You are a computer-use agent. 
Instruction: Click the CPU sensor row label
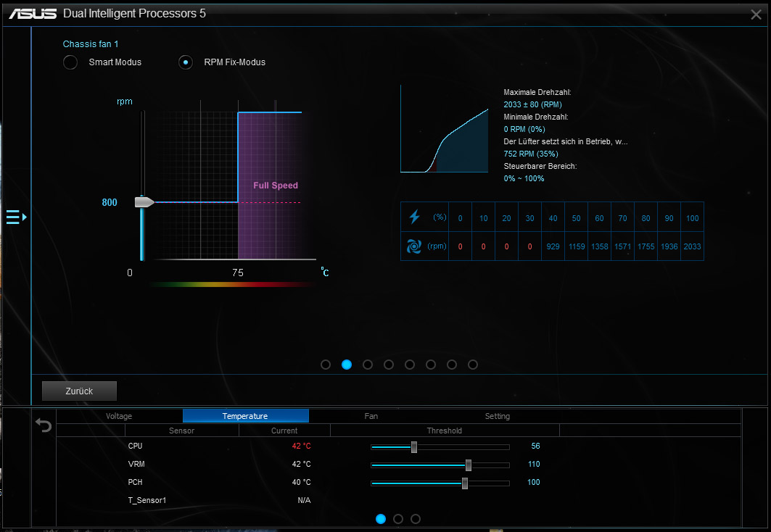(135, 446)
